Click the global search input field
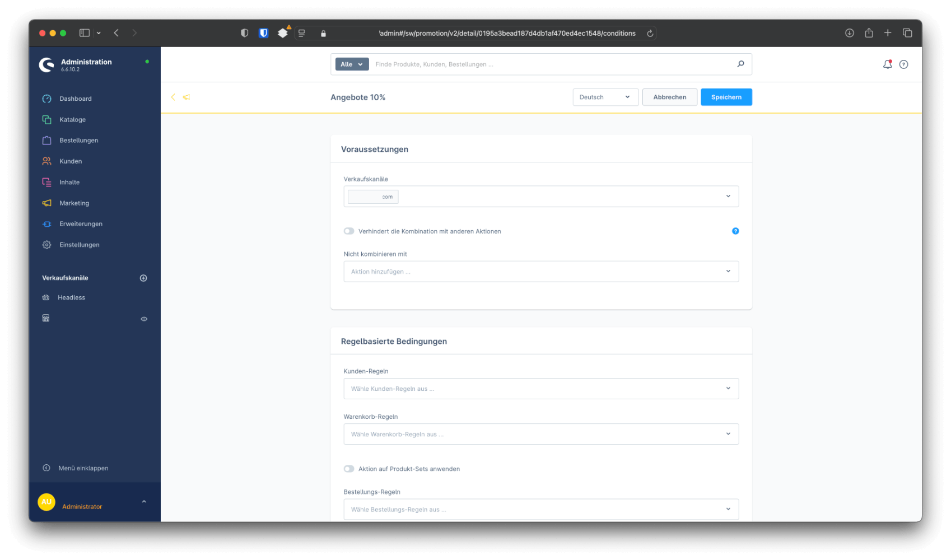This screenshot has width=951, height=560. point(552,64)
